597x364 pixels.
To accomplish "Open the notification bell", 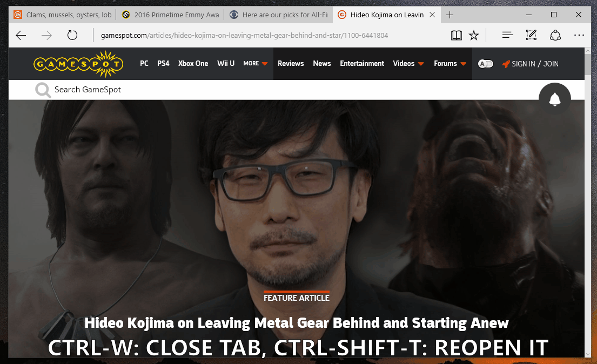I will 555,99.
